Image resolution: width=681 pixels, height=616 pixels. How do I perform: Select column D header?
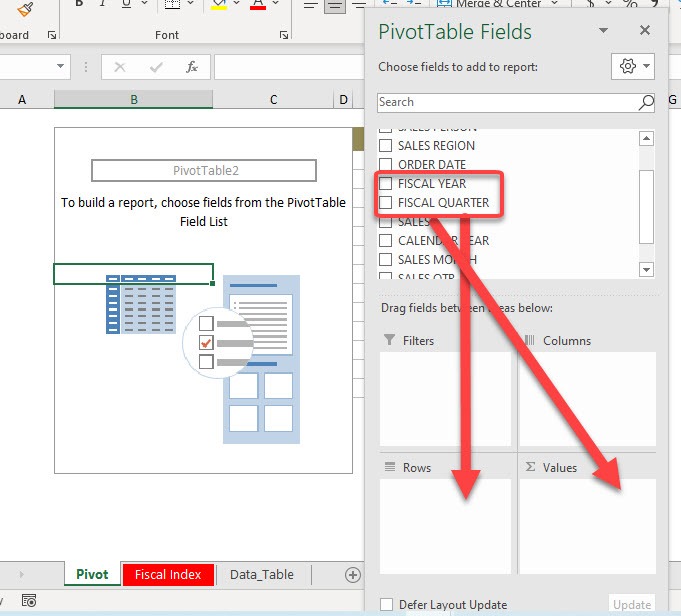(344, 100)
